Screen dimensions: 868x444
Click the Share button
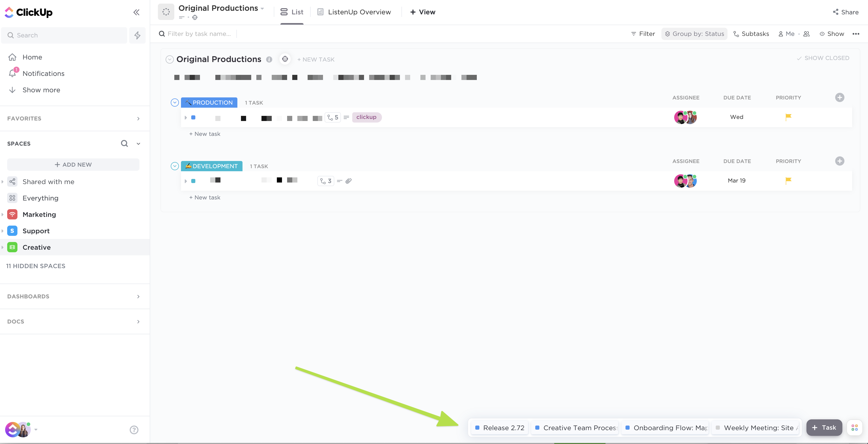845,12
